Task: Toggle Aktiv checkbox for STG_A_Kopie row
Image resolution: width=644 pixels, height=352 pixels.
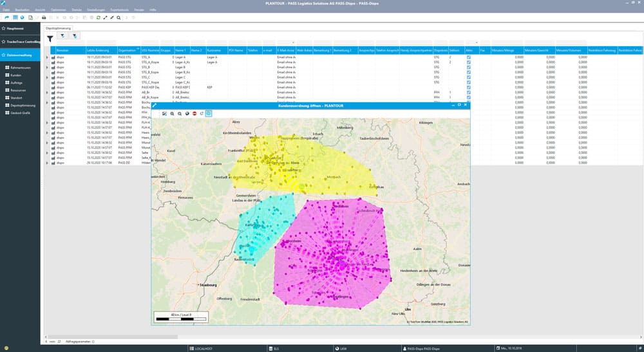Action: point(469,62)
